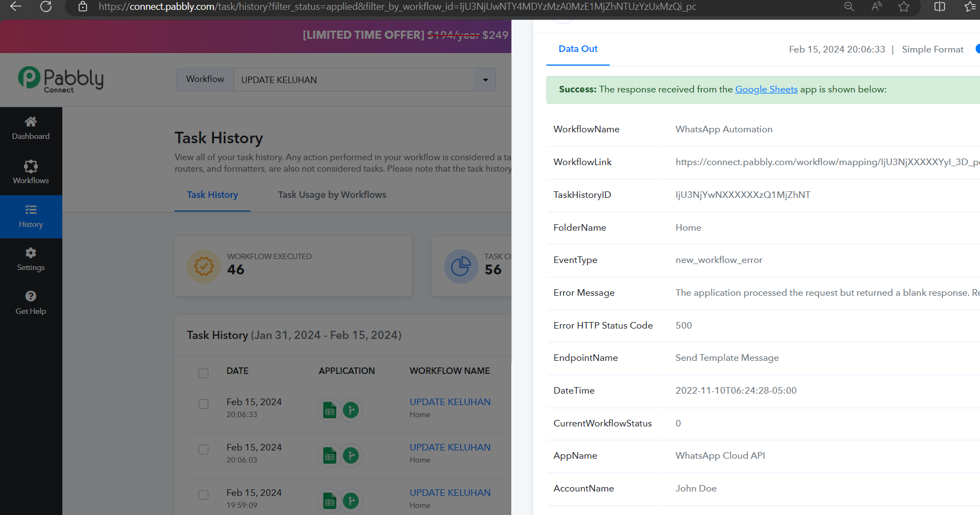Click the site lock icon in address bar
Viewport: 980px width, 515px height.
pos(83,7)
